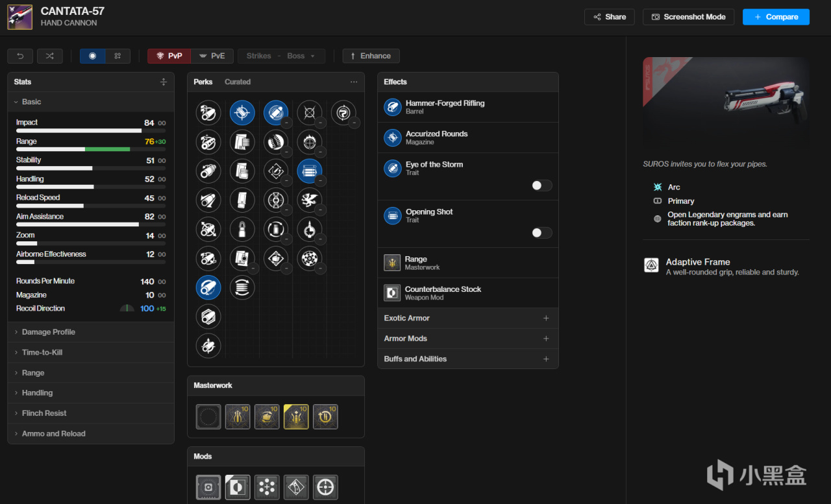Screen dimensions: 831x504
Task: Click the Accurized Rounds icon in the Perks grid
Action: [242, 113]
